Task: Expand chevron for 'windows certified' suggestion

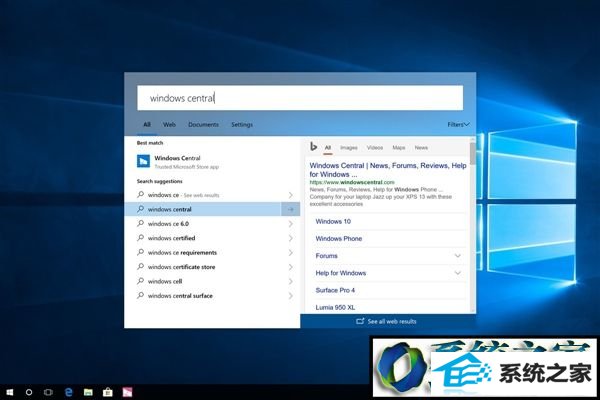Action: pyautogui.click(x=290, y=238)
